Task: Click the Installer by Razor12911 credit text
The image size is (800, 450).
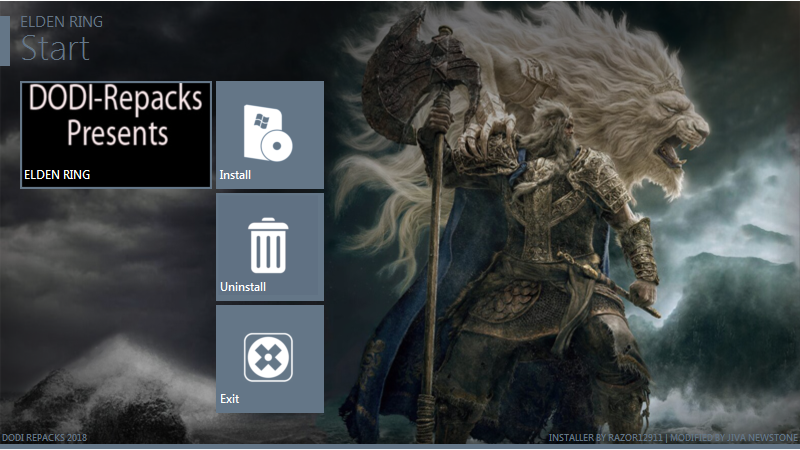Action: click(606, 438)
